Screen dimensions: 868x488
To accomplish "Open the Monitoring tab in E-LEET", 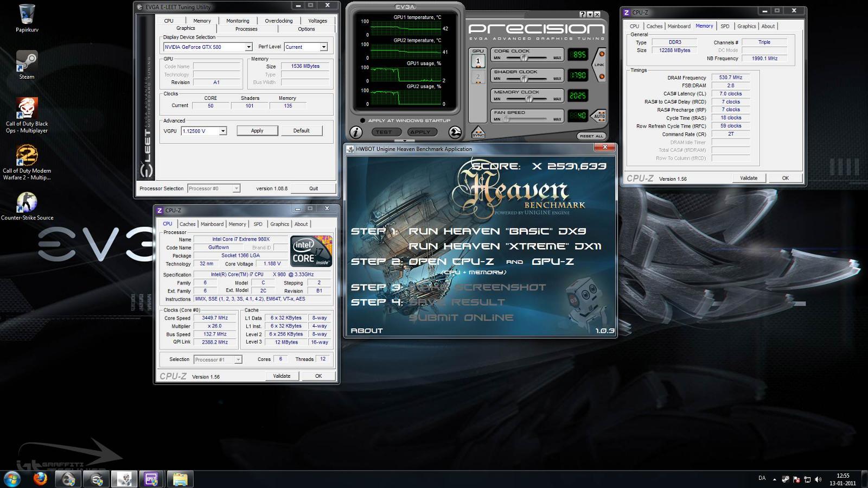I will pos(238,21).
